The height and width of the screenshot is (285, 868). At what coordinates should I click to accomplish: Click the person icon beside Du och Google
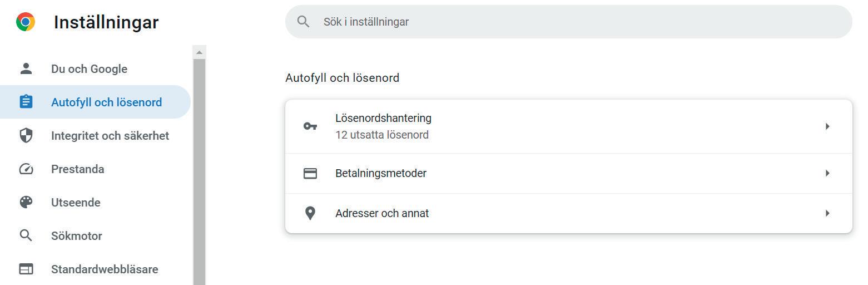(26, 68)
